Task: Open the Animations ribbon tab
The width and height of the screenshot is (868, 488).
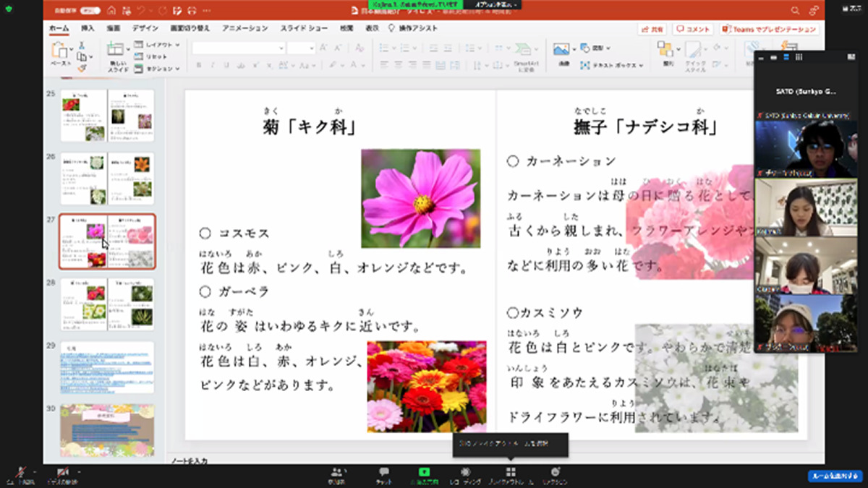Action: tap(245, 28)
